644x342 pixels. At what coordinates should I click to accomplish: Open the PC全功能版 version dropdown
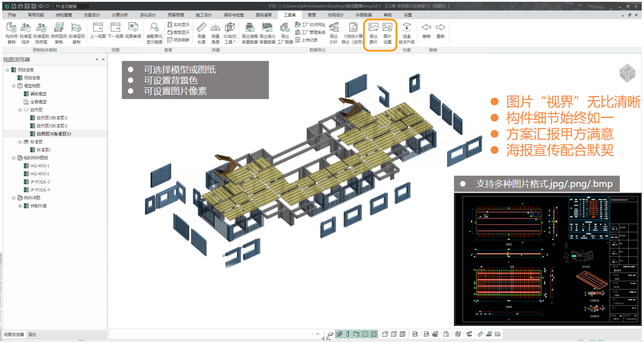point(72,6)
